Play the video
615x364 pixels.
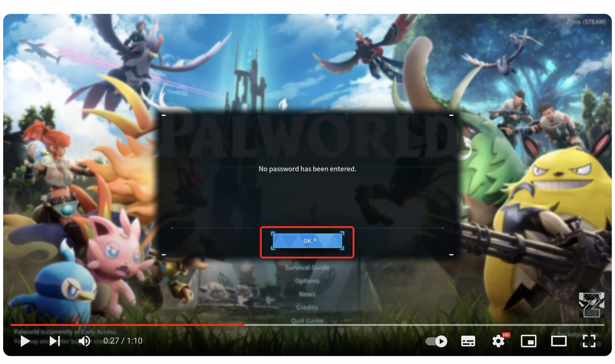tap(25, 341)
